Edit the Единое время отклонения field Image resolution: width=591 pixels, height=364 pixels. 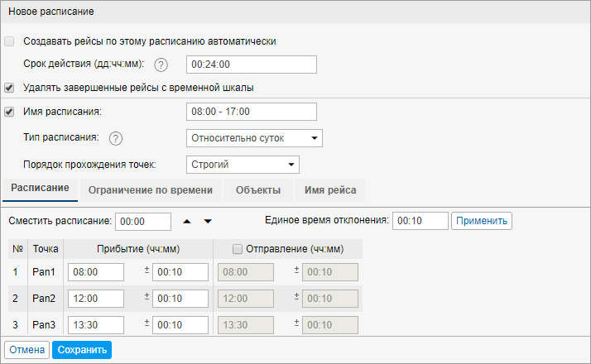[x=420, y=221]
